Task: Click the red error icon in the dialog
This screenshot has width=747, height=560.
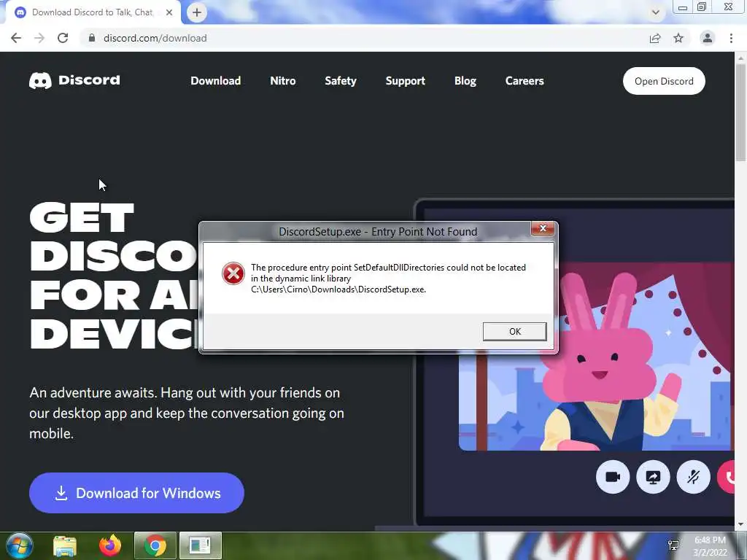Action: click(x=233, y=273)
